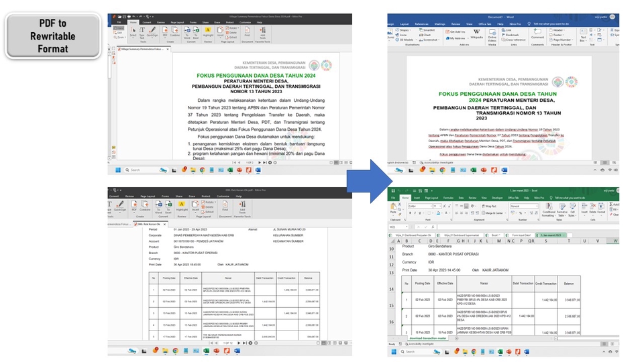This screenshot has width=644, height=362.
Task: Click the Comment icon in Word ribbon
Action: [x=537, y=34]
